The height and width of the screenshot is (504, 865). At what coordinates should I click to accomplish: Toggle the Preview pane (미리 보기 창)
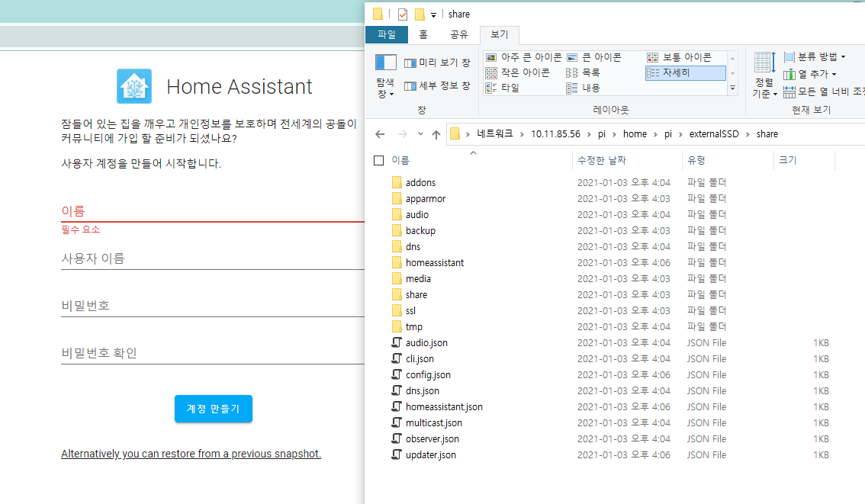coord(438,63)
